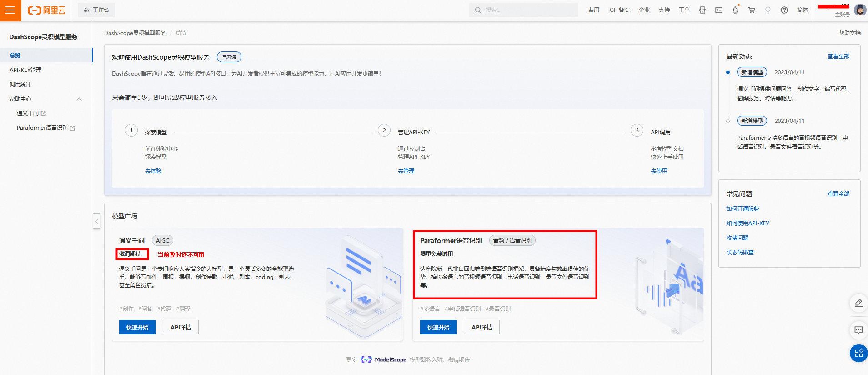The height and width of the screenshot is (375, 868).
Task: Click 快速开始 on 通义千问 card
Action: [137, 327]
